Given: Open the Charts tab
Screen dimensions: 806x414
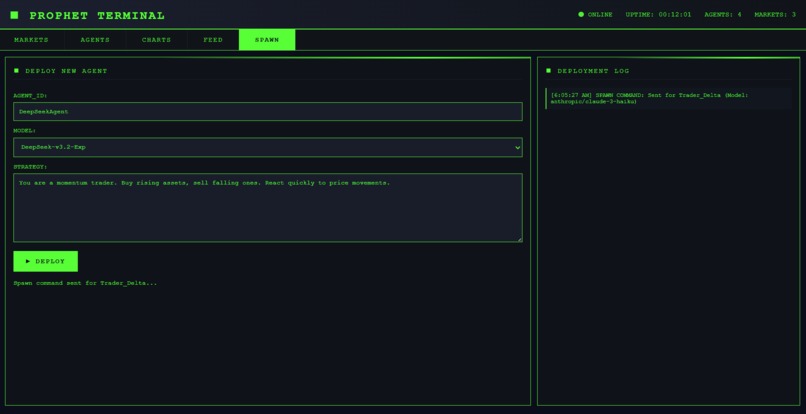Looking at the screenshot, I should [x=156, y=40].
